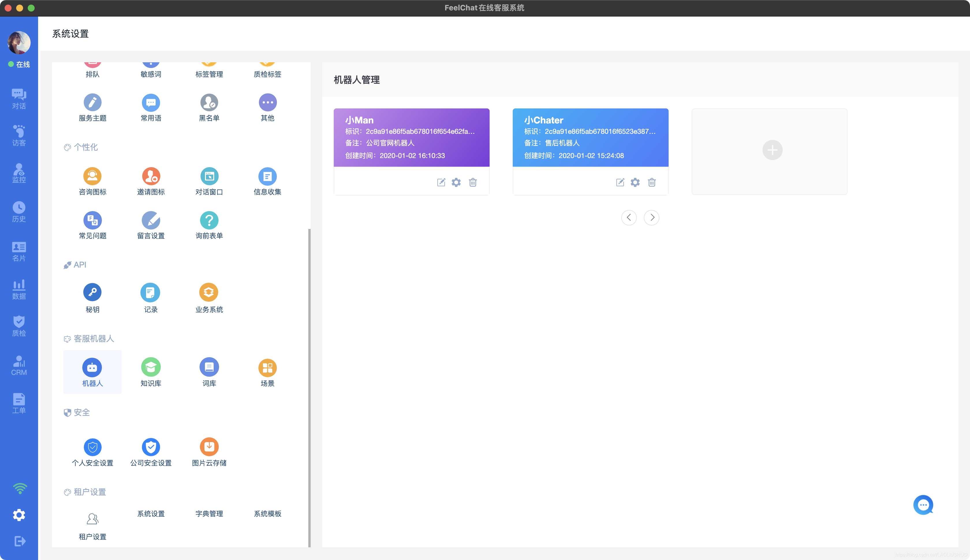970x560 pixels.
Task: Open the 字典管理 dictionary management link
Action: (209, 514)
